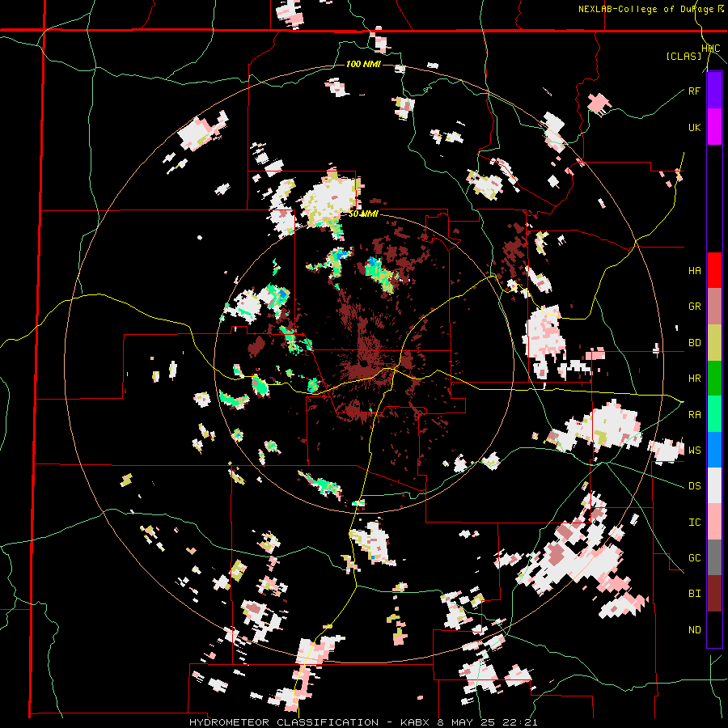Image resolution: width=728 pixels, height=728 pixels.
Task: Select the GR graupel legend swatch
Action: coord(714,307)
